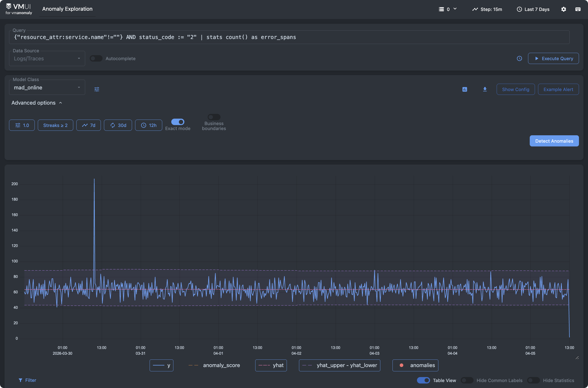Image resolution: width=588 pixels, height=388 pixels.
Task: Toggle the anomaly_score legend item
Action: tap(214, 365)
